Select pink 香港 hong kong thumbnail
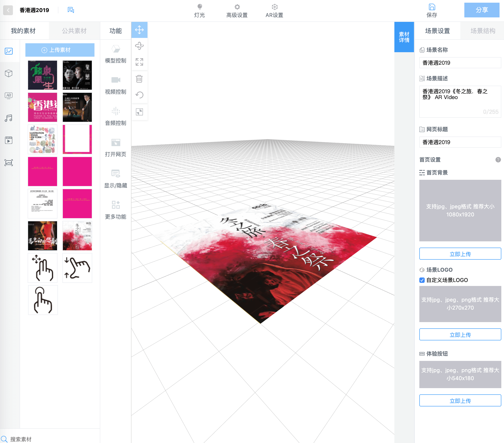The width and height of the screenshot is (504, 443). tap(42, 107)
